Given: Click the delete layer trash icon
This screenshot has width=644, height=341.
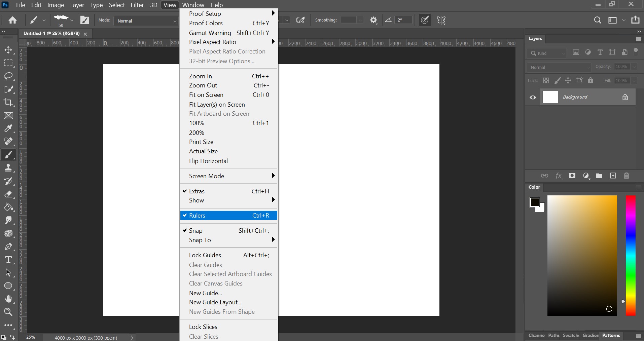Looking at the screenshot, I should click(627, 176).
